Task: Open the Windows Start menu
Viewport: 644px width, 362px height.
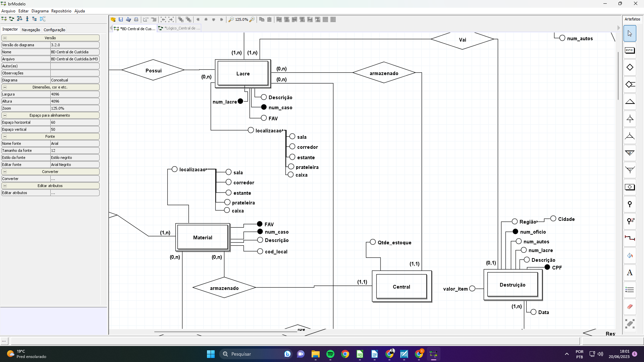Action: [x=211, y=354]
